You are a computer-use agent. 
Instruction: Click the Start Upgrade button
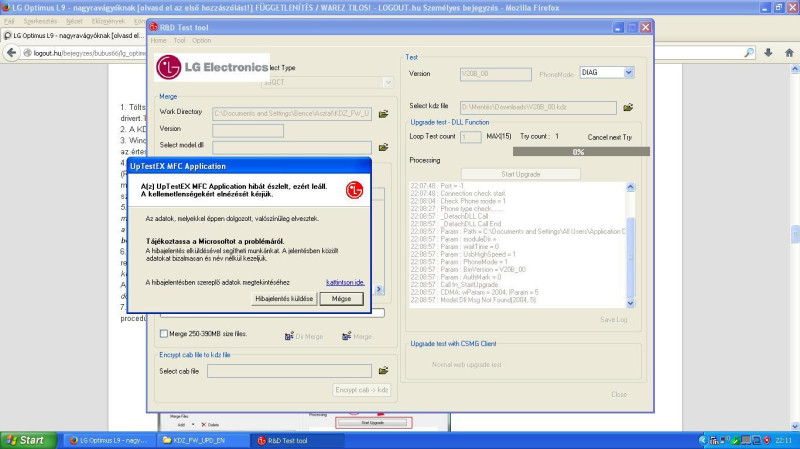pyautogui.click(x=520, y=174)
